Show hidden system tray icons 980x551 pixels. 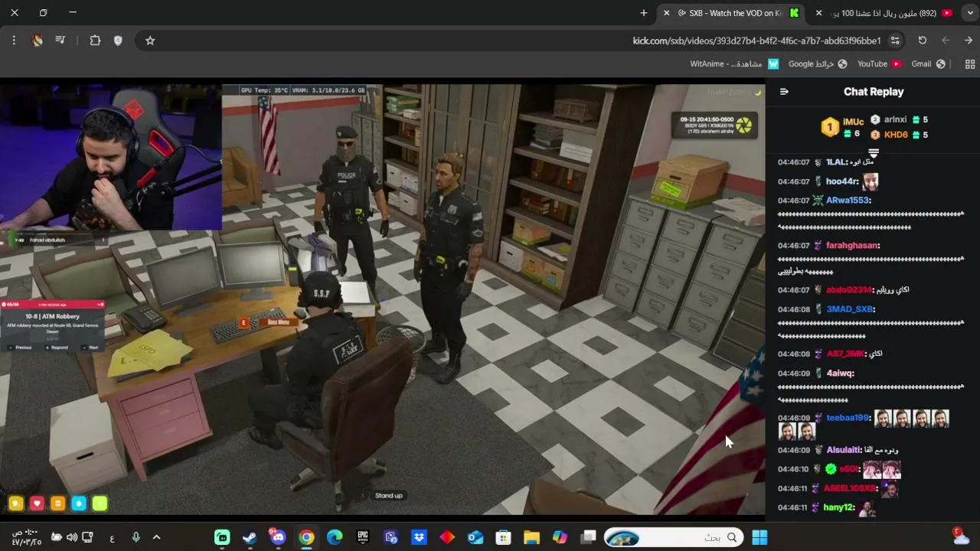pos(156,537)
